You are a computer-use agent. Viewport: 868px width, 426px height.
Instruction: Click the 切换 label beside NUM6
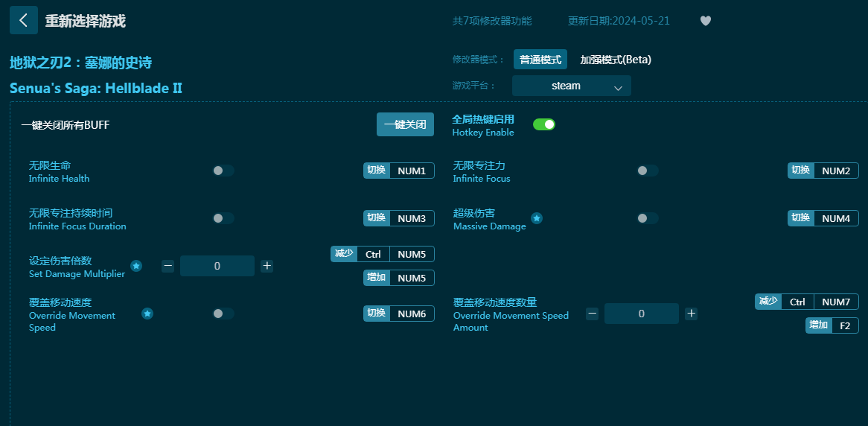pyautogui.click(x=377, y=314)
